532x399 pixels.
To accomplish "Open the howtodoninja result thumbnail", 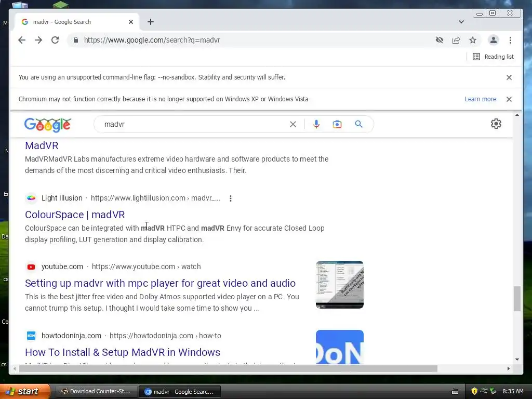I will (340, 347).
